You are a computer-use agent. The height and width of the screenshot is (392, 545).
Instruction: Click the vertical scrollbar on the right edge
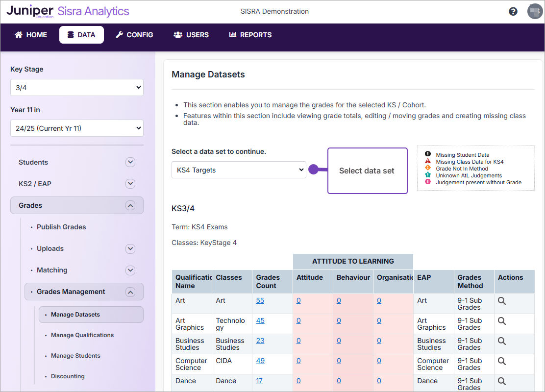point(542,196)
